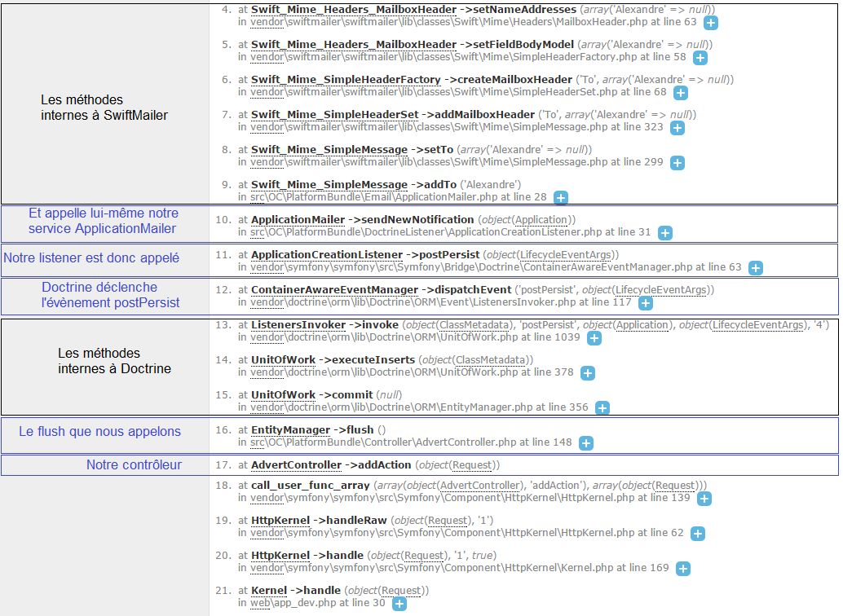Click path ending ListenersInvoker.php at line 117
Viewport: 843px width, 616px height.
(413, 302)
